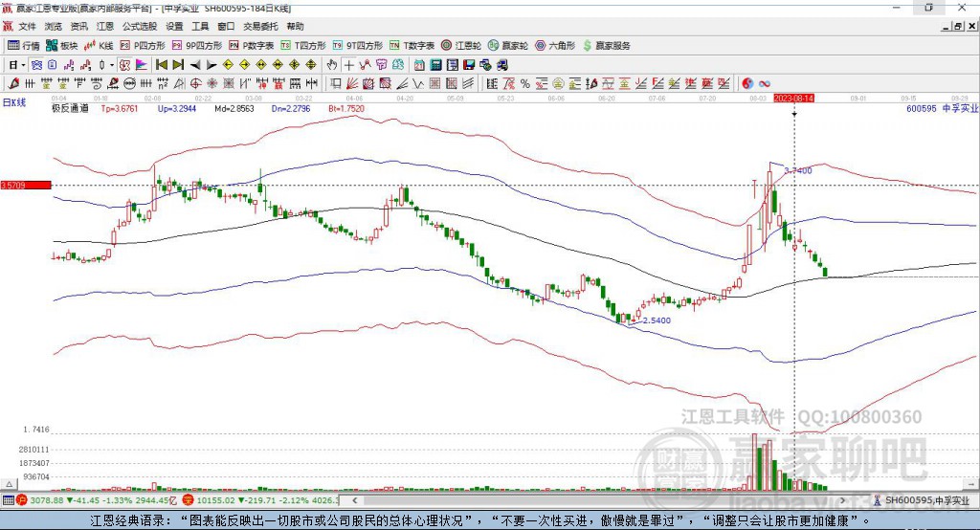Click horizontal scrollbar left arrow
Viewport: 980px width, 530px height.
354,500
